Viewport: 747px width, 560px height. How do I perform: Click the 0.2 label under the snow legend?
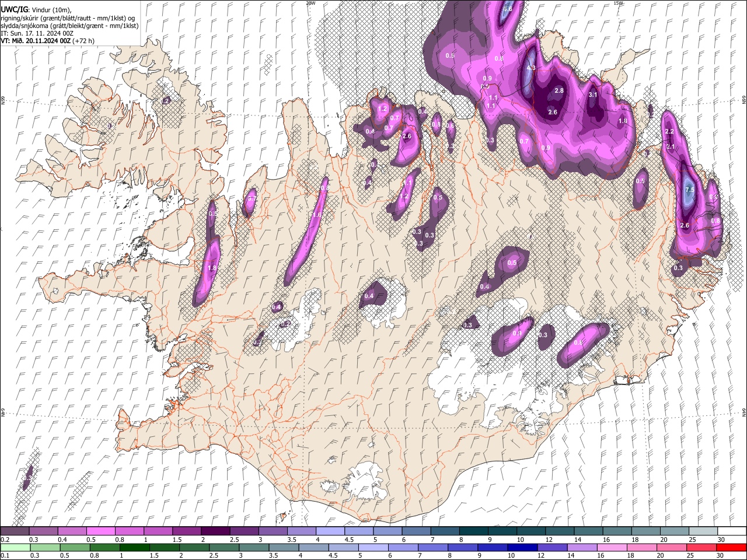(x=5, y=540)
